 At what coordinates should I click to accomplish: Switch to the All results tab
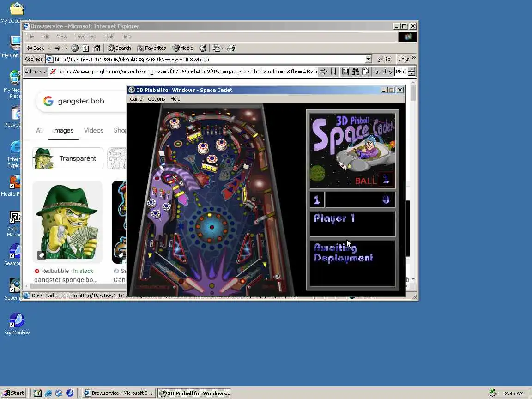pyautogui.click(x=39, y=131)
